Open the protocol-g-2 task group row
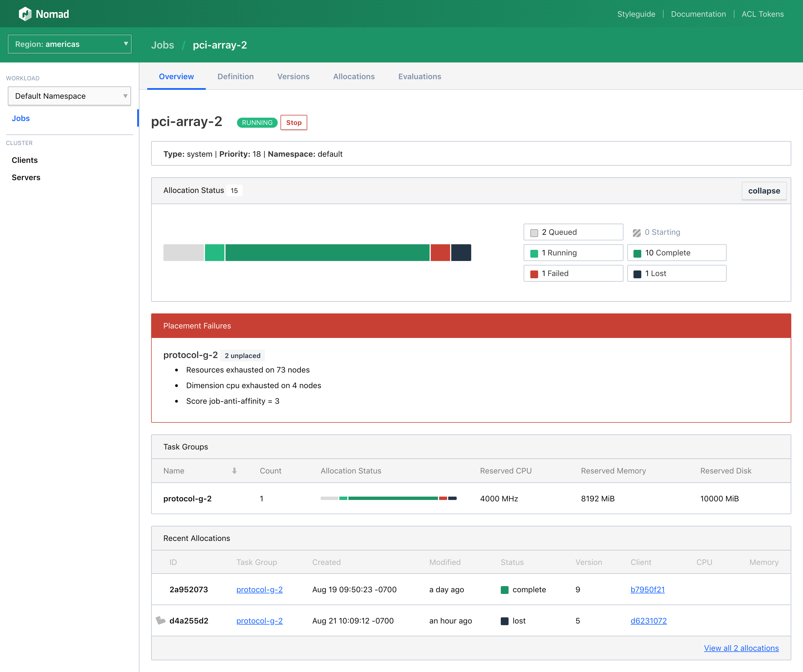 pyautogui.click(x=471, y=498)
